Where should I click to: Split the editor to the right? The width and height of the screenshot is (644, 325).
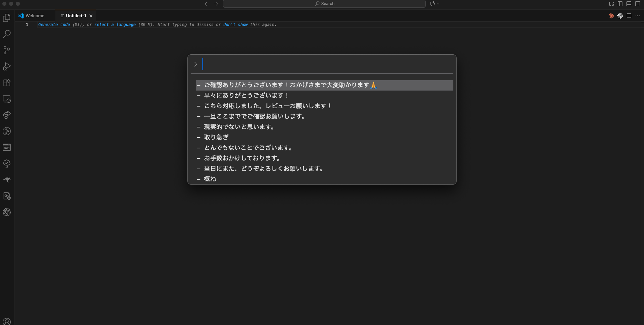(629, 16)
